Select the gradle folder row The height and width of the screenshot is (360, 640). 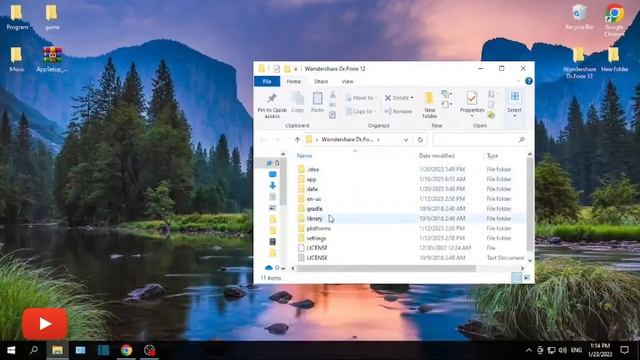[410, 209]
